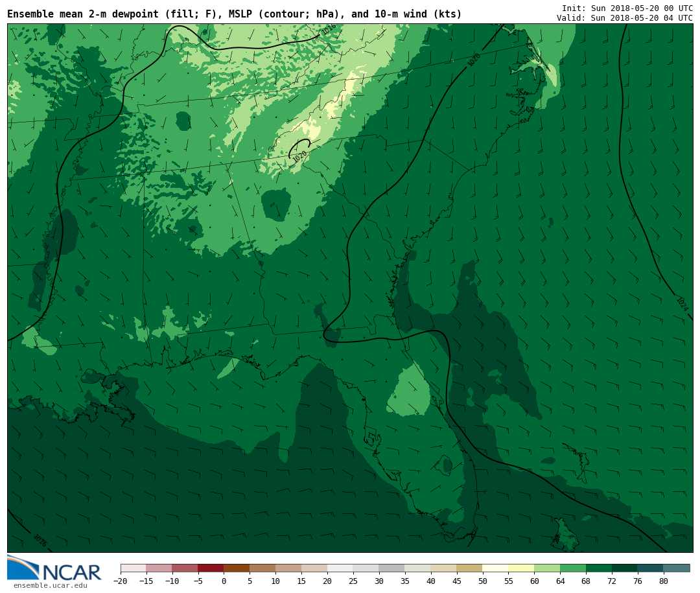This screenshot has width=700, height=593.
Task: Click the 5 to 10 colorbar swatch
Action: pos(262,568)
